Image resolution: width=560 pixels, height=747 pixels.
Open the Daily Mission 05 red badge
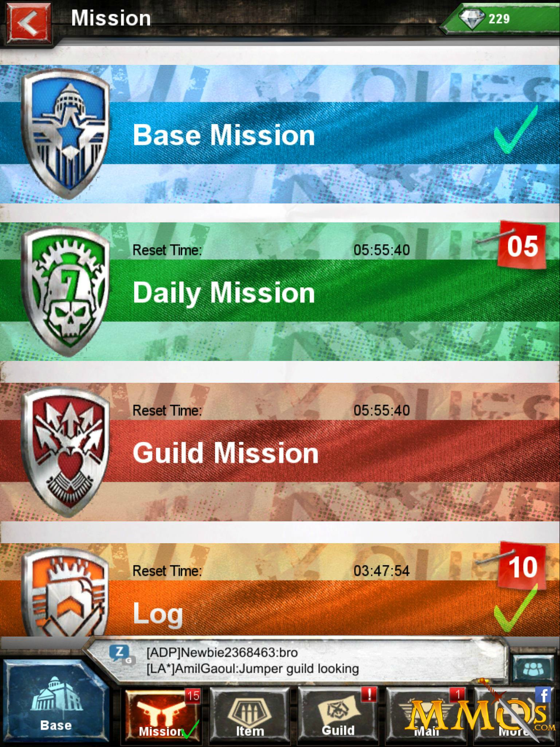[x=522, y=245]
